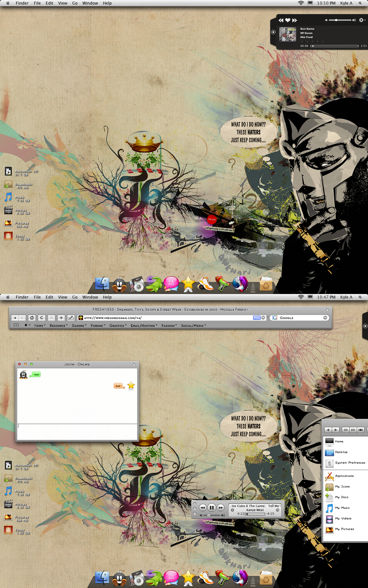
Task: Click the star buddy avatar in Justin chat
Action: [x=131, y=386]
